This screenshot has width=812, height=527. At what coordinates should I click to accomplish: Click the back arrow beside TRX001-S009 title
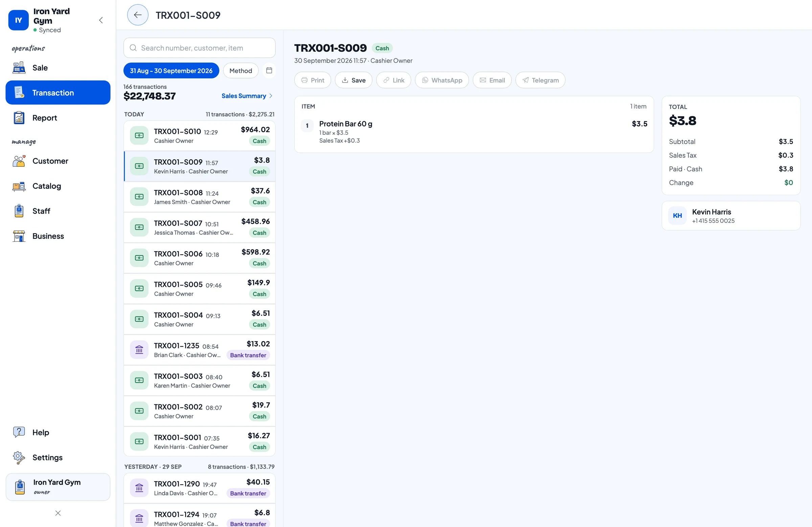137,15
